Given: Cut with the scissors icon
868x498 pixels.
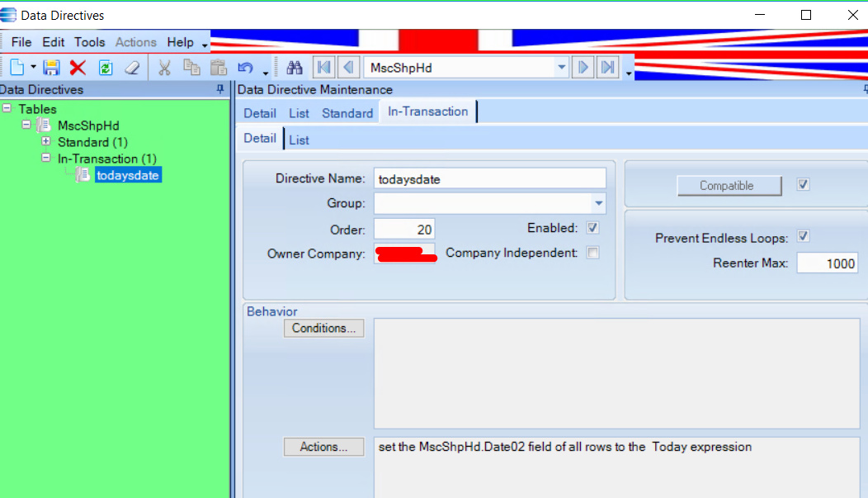Looking at the screenshot, I should 164,68.
